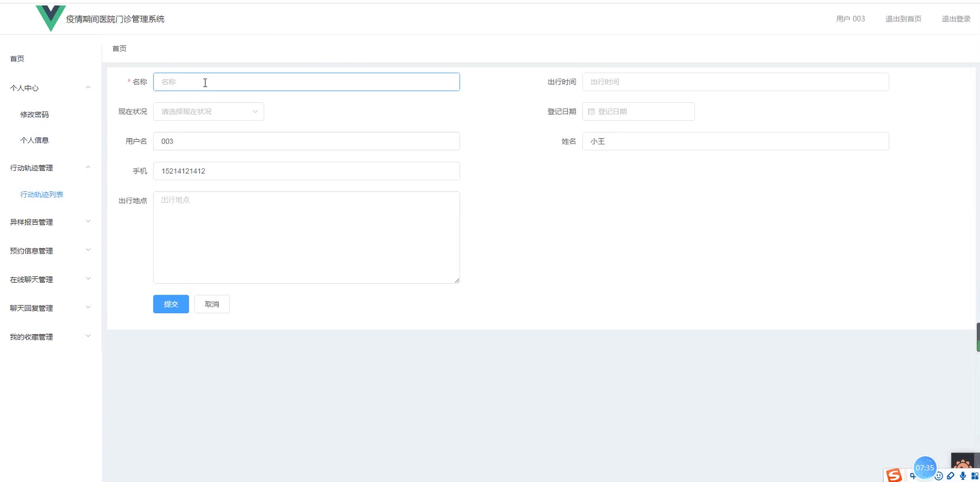Click the page vertical scrollbar thumb

coord(978,338)
